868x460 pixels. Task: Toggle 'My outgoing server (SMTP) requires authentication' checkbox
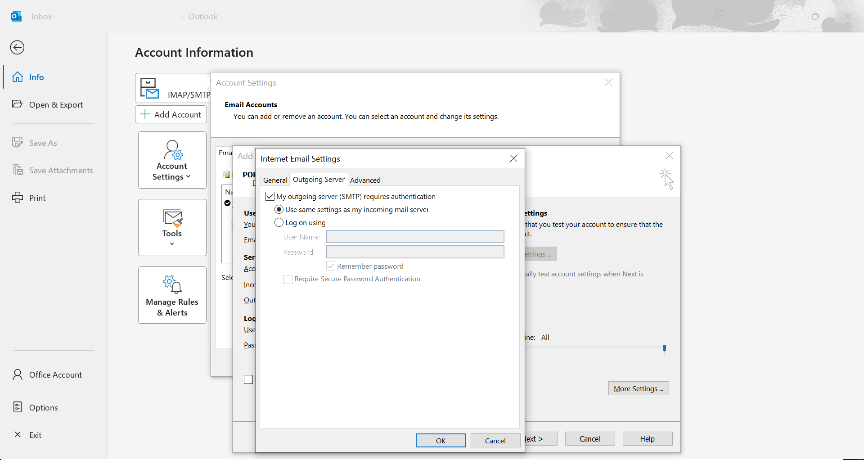click(x=270, y=196)
